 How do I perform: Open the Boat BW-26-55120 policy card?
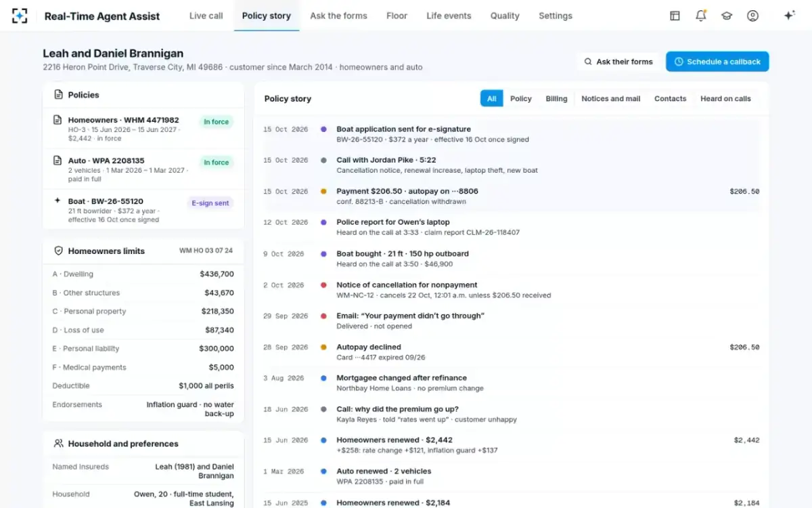coord(143,210)
